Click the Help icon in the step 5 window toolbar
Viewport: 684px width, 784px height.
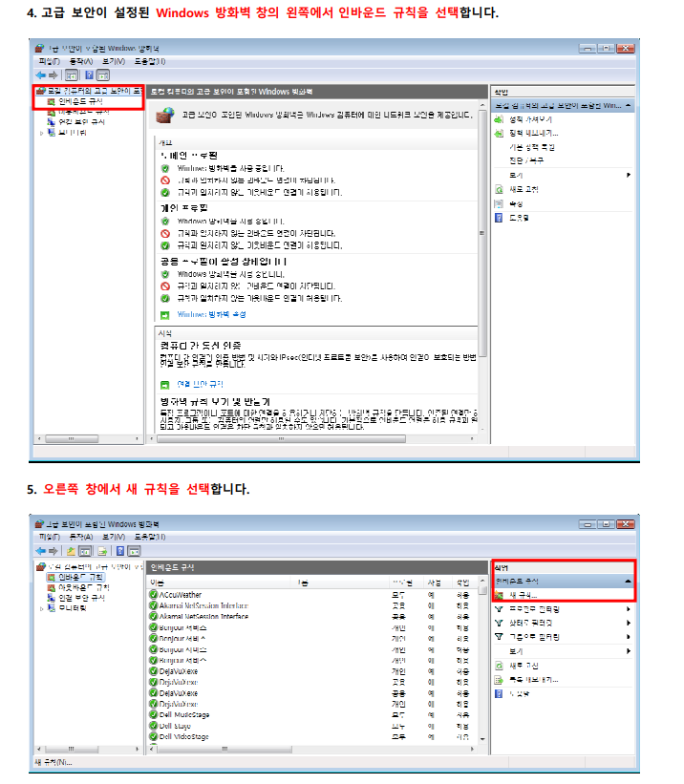tap(120, 551)
